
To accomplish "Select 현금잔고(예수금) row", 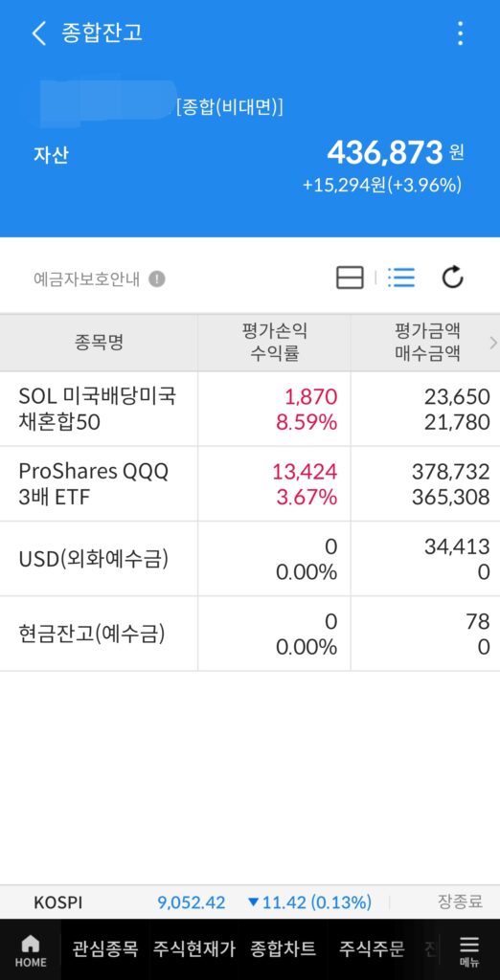I will 250,635.
